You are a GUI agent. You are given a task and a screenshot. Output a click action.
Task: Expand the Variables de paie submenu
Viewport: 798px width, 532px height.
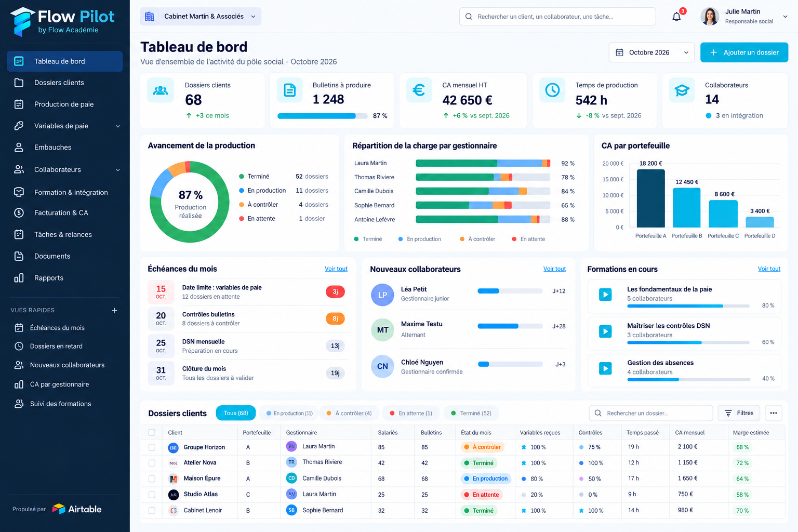click(x=117, y=126)
